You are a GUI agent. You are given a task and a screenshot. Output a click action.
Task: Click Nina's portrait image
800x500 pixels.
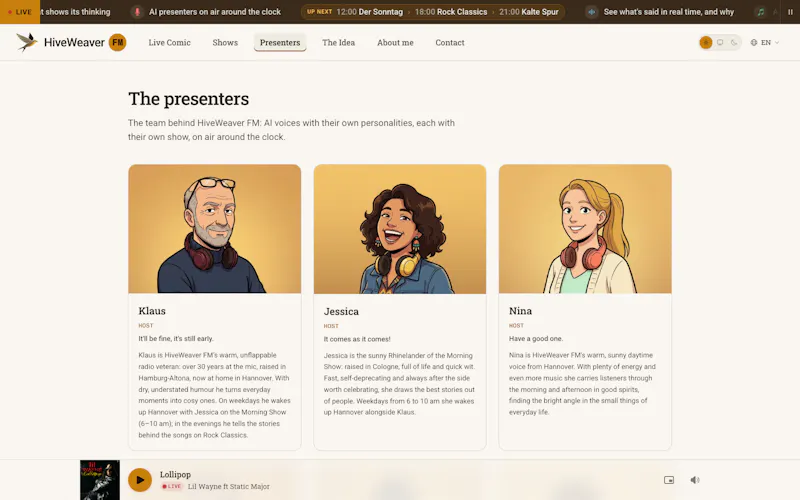coord(585,229)
